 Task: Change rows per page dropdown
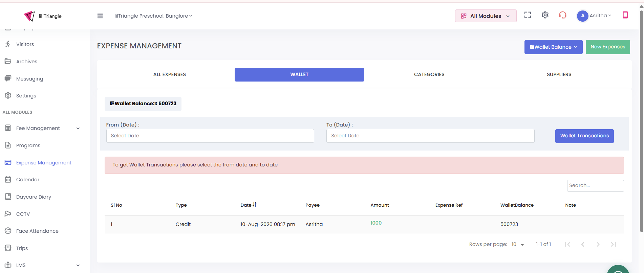click(518, 244)
